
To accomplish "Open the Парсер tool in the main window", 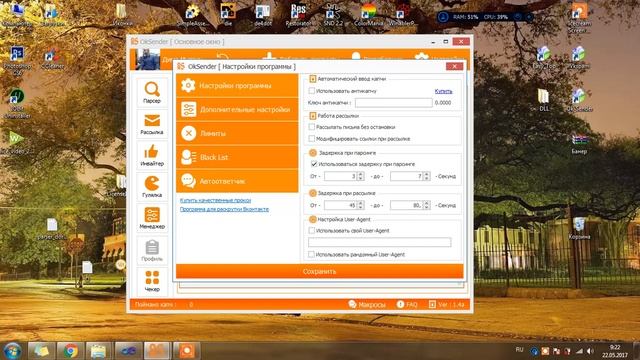I will (x=152, y=93).
